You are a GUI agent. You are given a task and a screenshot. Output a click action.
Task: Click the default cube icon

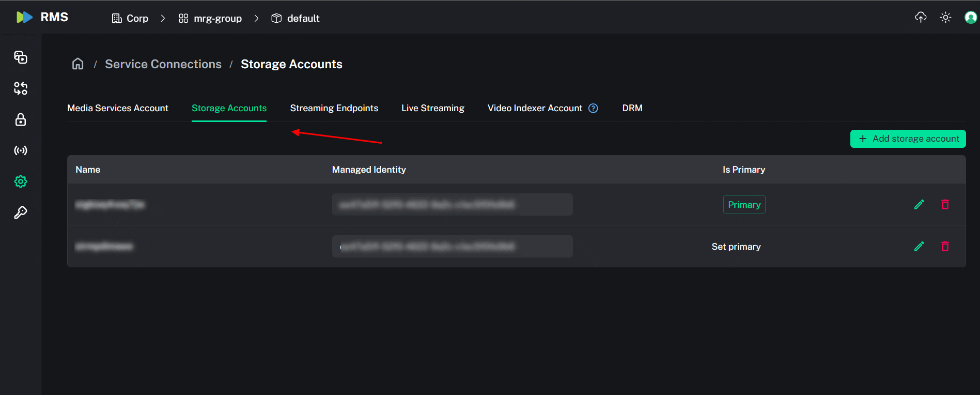coord(276,18)
